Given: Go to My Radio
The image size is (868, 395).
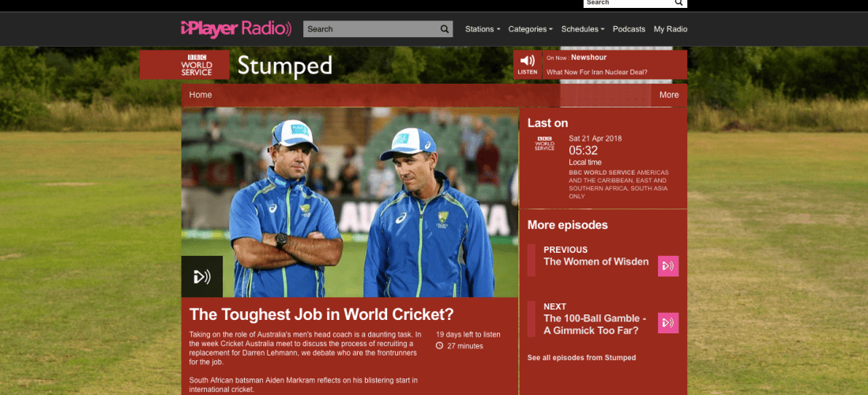Looking at the screenshot, I should click(670, 29).
